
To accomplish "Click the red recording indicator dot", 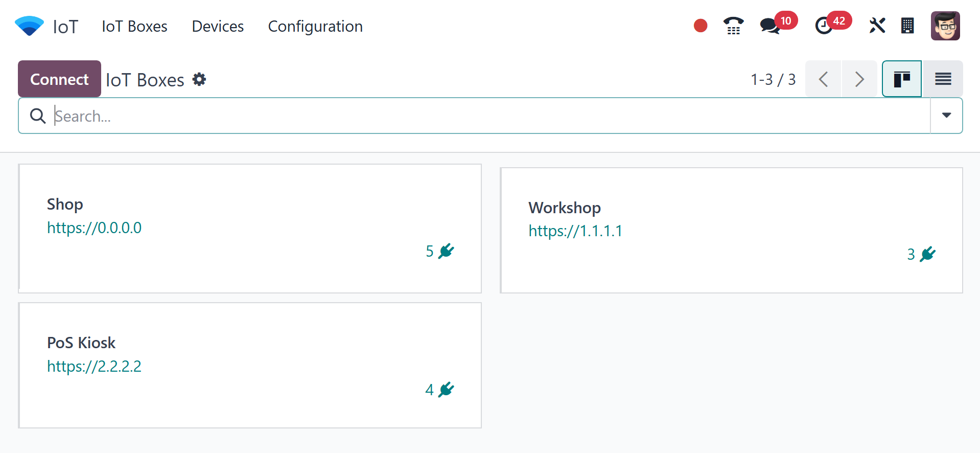I will coord(700,26).
